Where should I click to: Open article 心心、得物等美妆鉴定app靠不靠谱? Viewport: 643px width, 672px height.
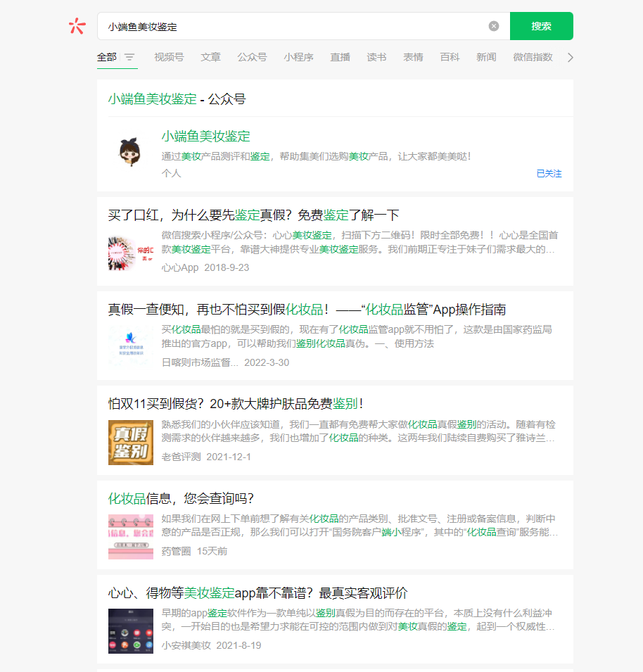click(258, 592)
